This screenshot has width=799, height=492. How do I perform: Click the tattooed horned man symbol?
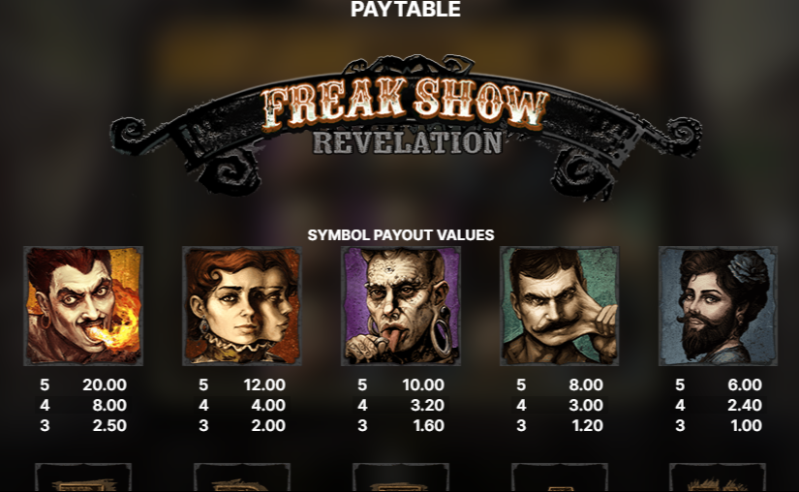pyautogui.click(x=401, y=306)
